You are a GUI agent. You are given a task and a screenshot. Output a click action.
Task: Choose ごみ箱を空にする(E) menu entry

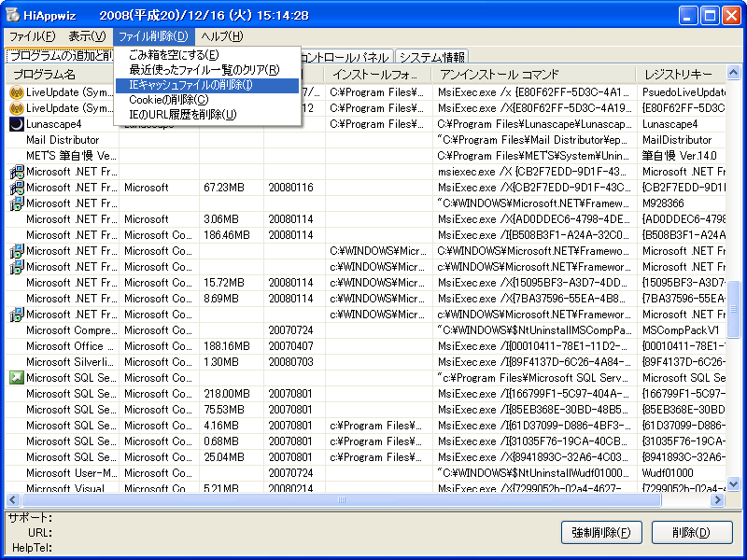pos(206,55)
